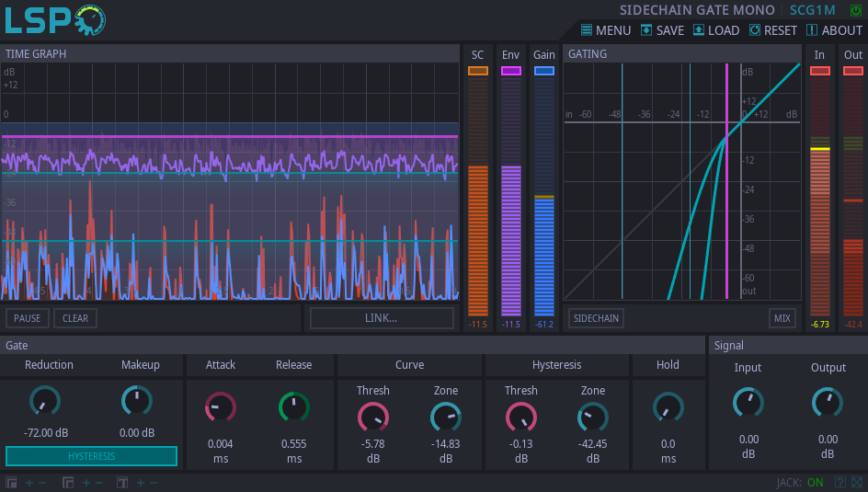868x492 pixels.
Task: Click the Makeup knob
Action: tap(137, 401)
